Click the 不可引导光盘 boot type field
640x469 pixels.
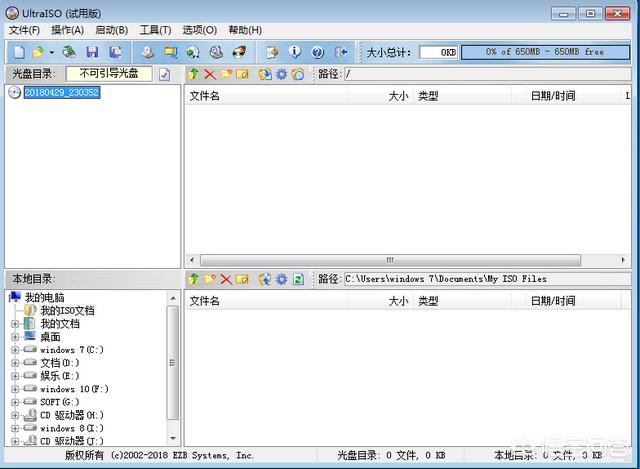[109, 74]
